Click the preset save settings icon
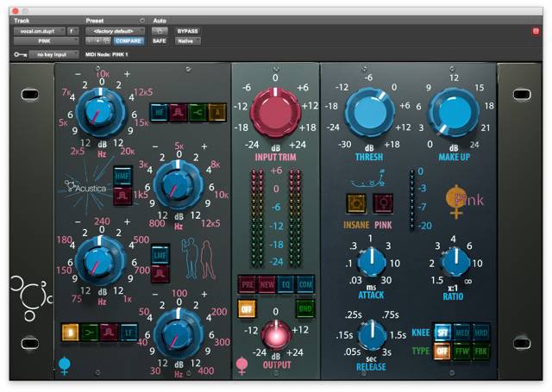 [x=107, y=41]
